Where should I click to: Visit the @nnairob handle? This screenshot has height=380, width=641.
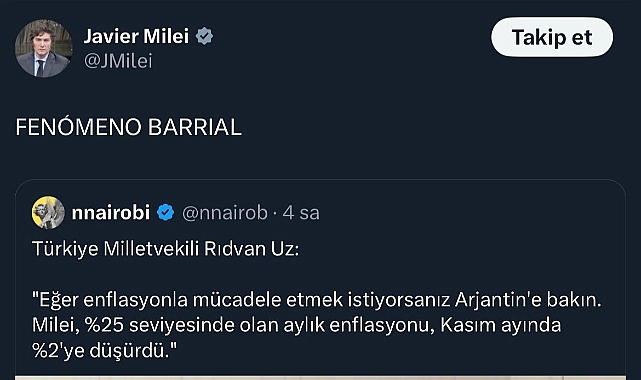pos(224,213)
